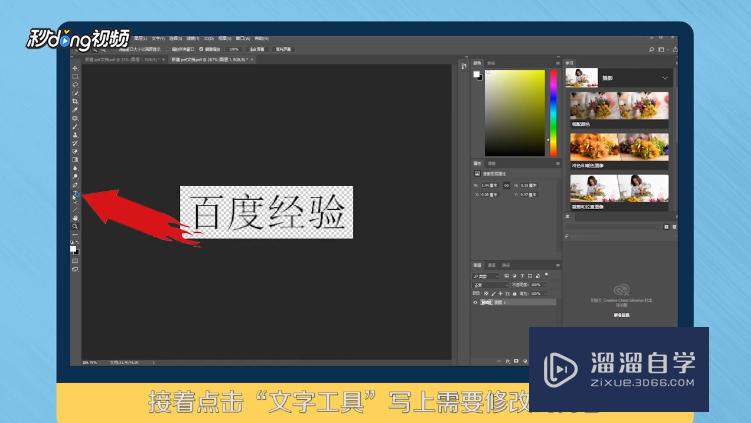Open the 选择 menu
The width and height of the screenshot is (751, 423).
pyautogui.click(x=176, y=38)
